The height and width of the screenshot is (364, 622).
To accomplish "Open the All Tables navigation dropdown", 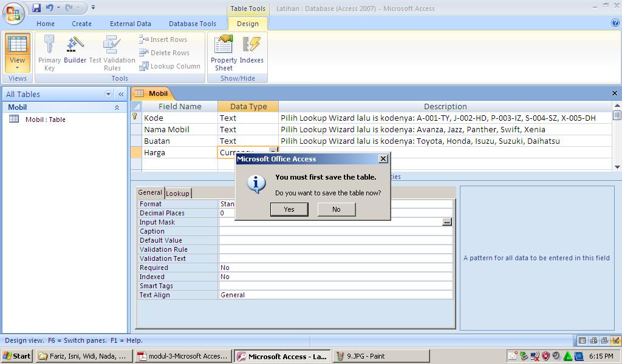I will (x=108, y=94).
